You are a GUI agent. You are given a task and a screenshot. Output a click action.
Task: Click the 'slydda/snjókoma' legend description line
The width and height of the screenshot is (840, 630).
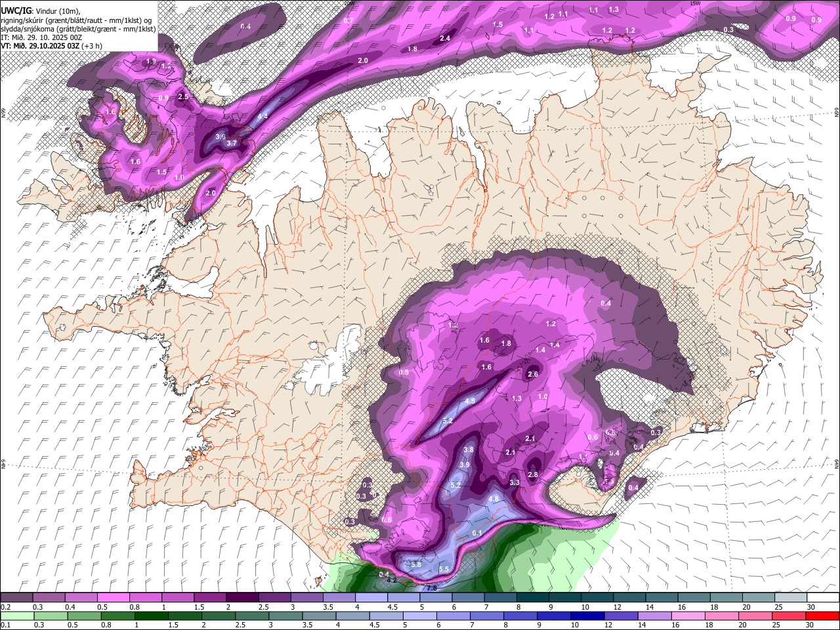pos(78,29)
